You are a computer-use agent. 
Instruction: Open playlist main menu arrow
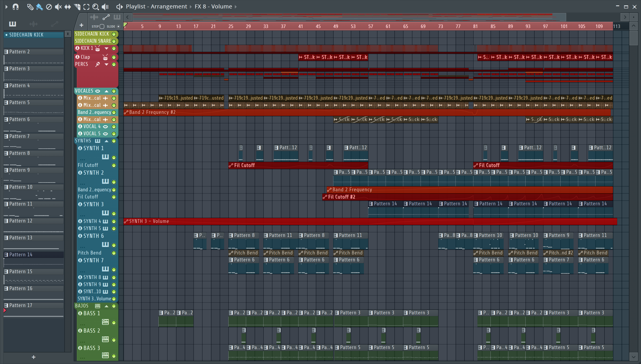coord(6,6)
